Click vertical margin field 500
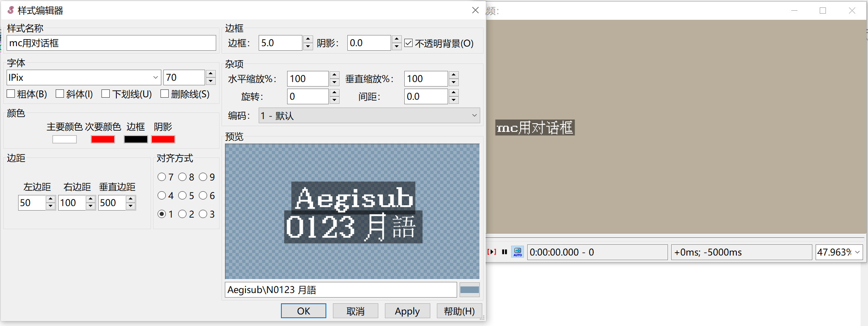Image resolution: width=868 pixels, height=326 pixels. click(112, 203)
